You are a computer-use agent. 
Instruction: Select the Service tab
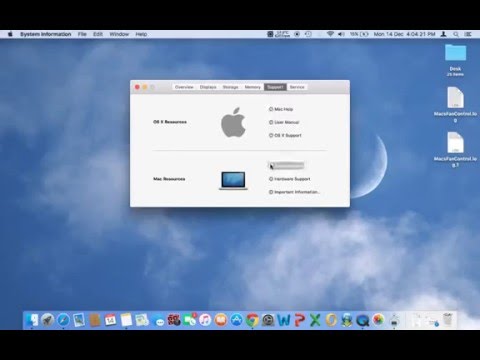pos(297,87)
